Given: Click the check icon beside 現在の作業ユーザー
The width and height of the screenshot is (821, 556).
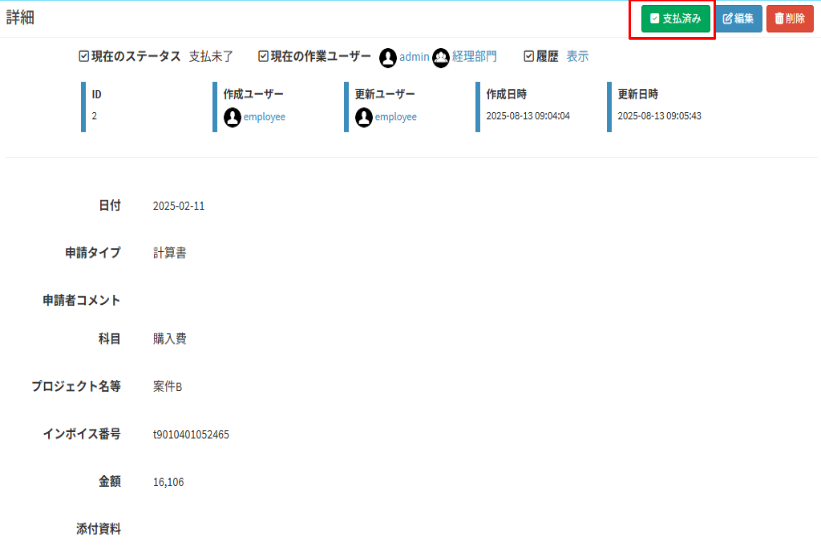Looking at the screenshot, I should pyautogui.click(x=263, y=56).
